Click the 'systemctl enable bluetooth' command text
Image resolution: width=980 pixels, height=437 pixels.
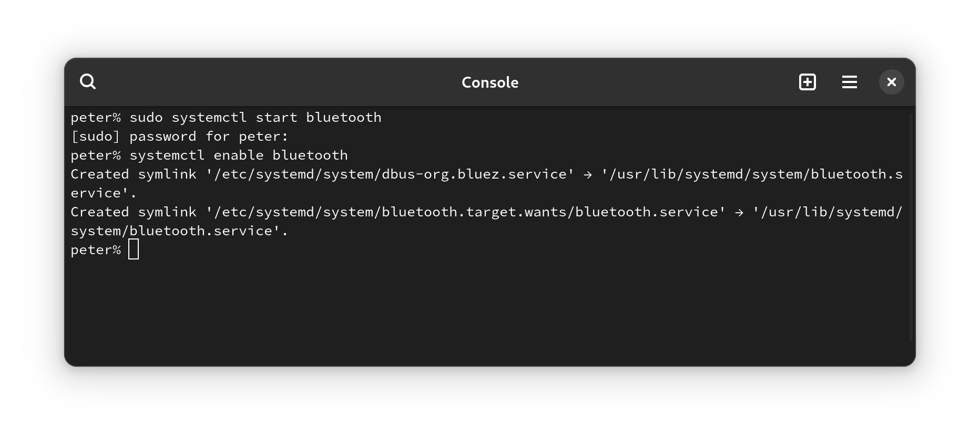[239, 155]
